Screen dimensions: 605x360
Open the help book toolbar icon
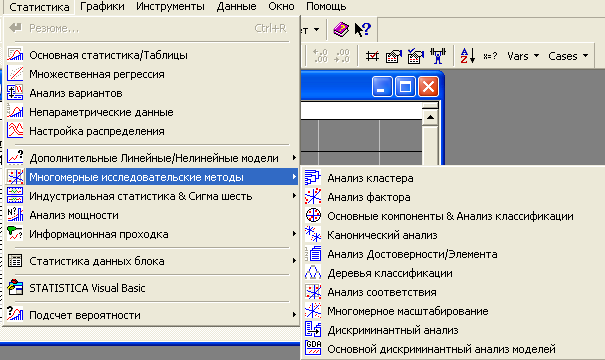pos(341,29)
